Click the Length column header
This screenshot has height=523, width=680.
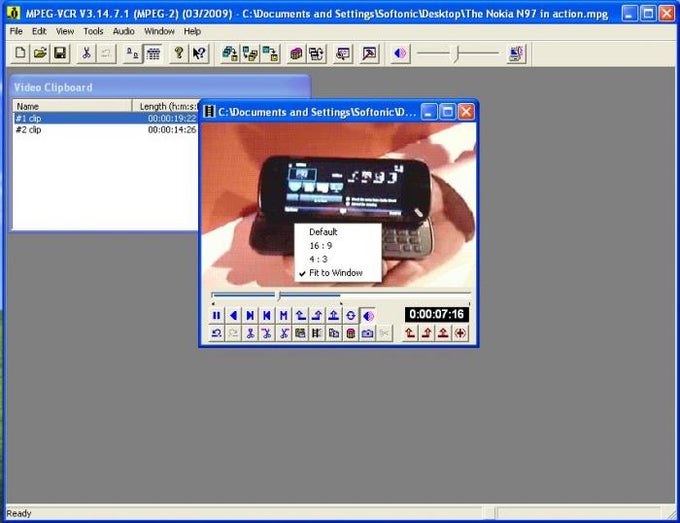pyautogui.click(x=166, y=106)
